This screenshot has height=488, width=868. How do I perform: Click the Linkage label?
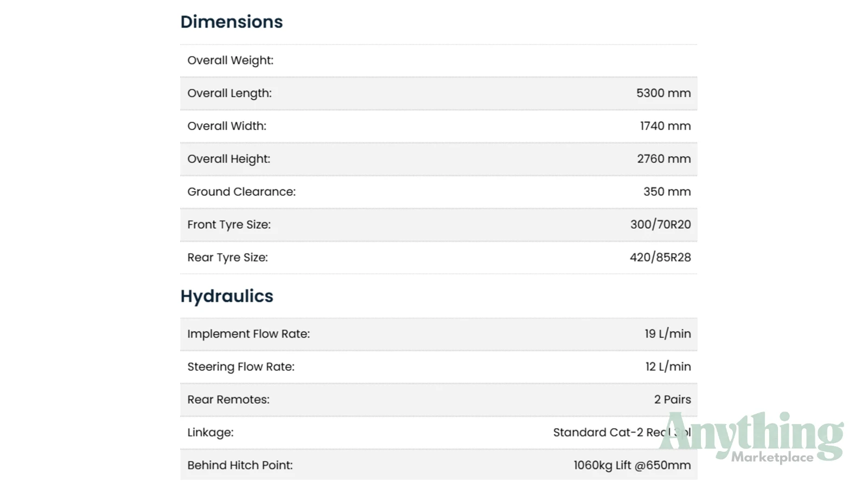[210, 433]
